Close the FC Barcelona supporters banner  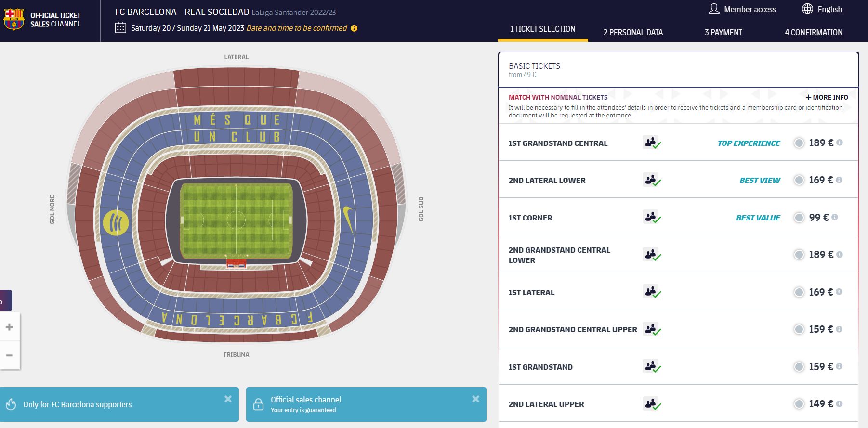(228, 399)
